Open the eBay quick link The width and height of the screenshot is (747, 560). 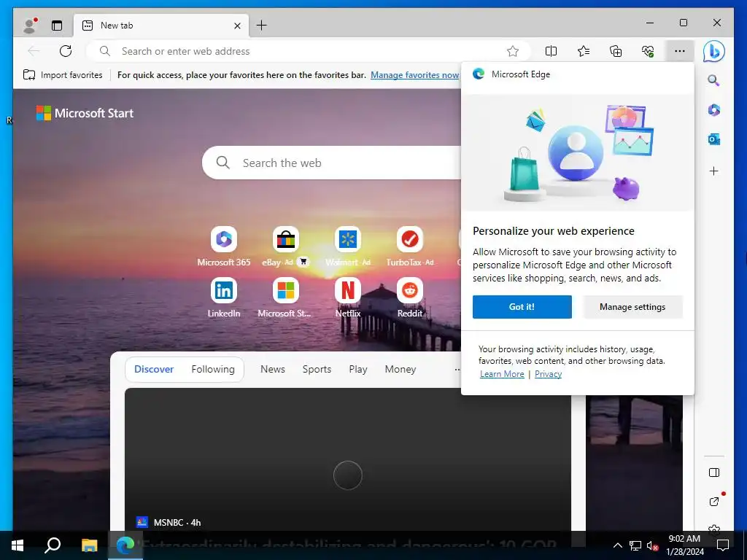point(285,246)
